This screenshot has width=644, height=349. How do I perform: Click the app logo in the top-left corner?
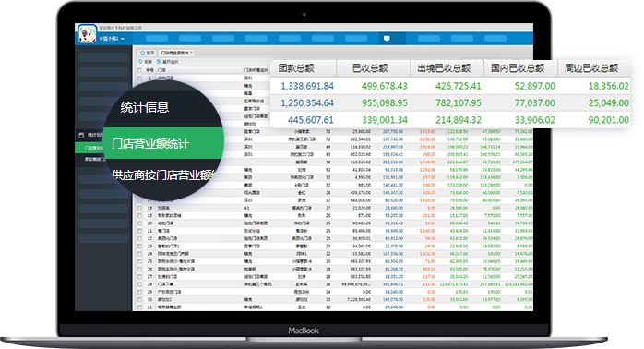click(x=87, y=34)
